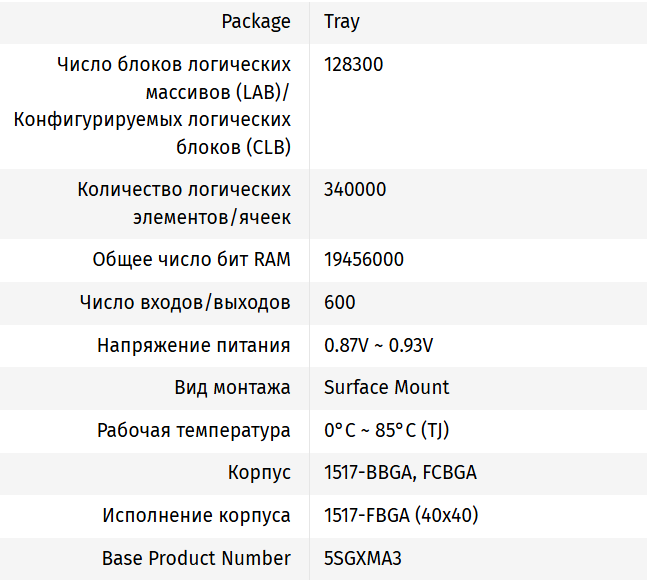Image resolution: width=647 pixels, height=585 pixels.
Task: Click the Количество логических элементов/ячеек label
Action: tap(184, 203)
